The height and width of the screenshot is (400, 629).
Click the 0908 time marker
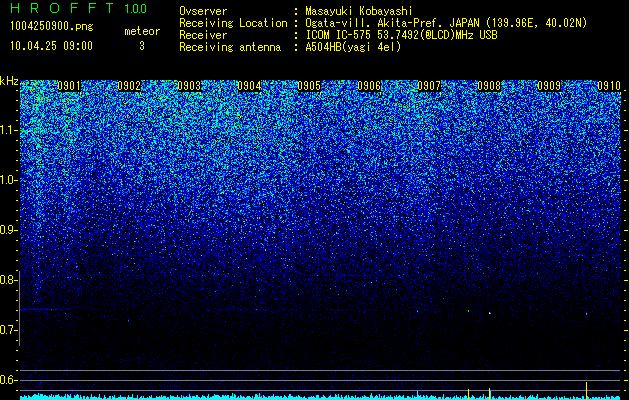489,86
